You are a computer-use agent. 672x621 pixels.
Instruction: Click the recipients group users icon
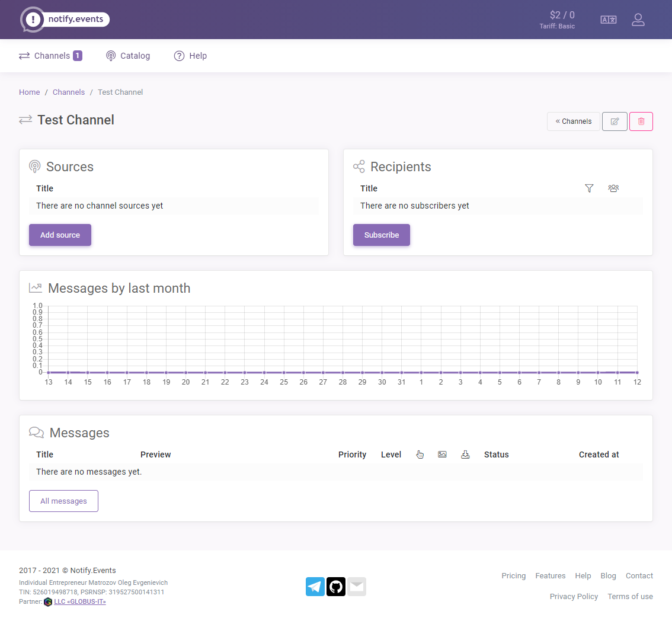click(x=613, y=188)
